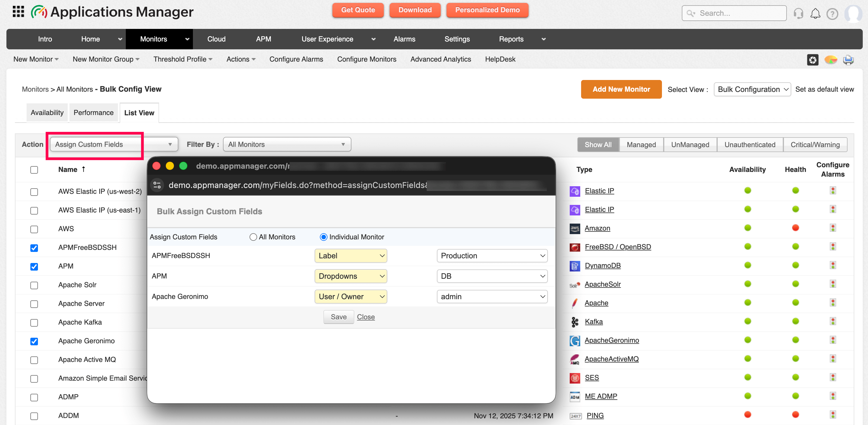868x425 pixels.
Task: Expand the New Monitor menu
Action: tap(36, 59)
